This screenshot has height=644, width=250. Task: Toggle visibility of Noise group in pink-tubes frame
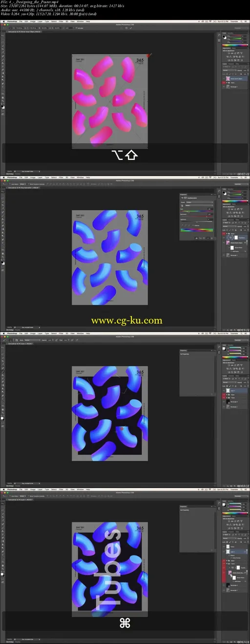[x=224, y=83]
